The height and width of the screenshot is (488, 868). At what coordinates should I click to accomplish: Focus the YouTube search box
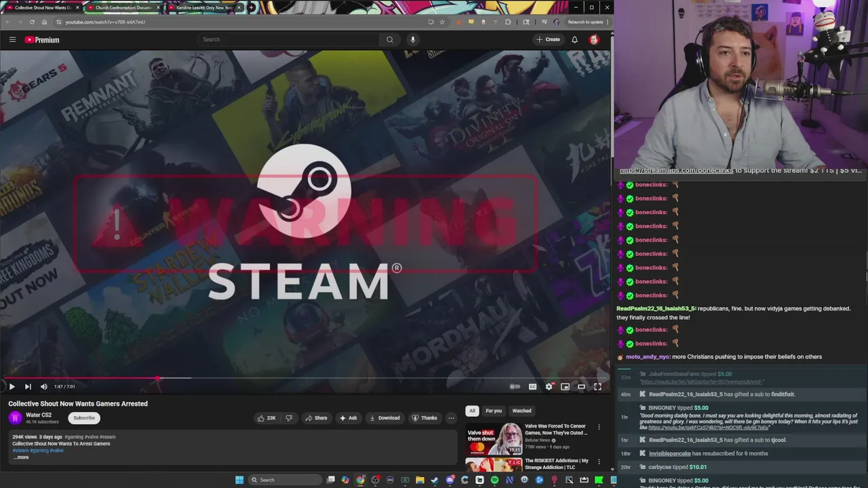[288, 39]
